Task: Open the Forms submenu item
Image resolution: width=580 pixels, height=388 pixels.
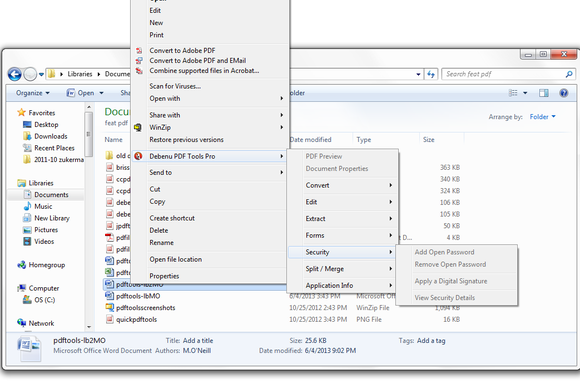Action: [x=343, y=235]
